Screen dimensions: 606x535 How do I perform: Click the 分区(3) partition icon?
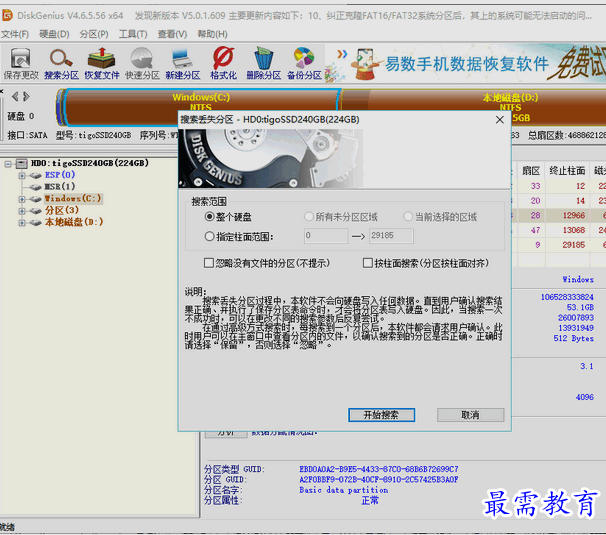(x=35, y=211)
